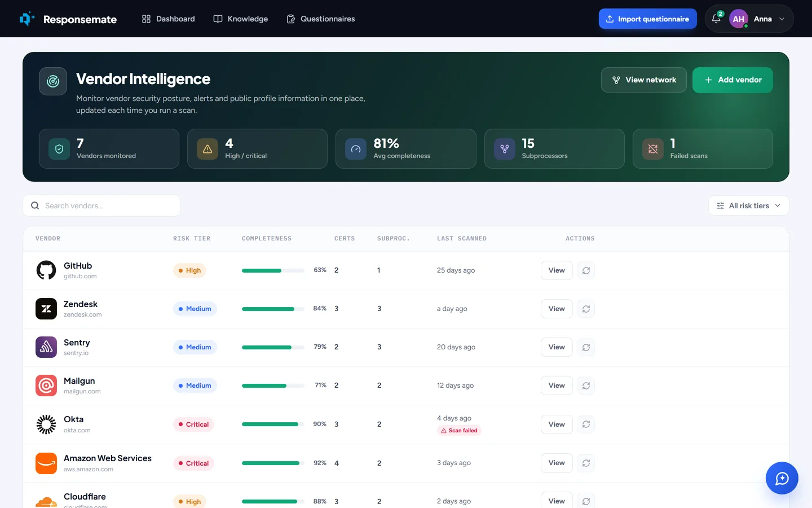The height and width of the screenshot is (508, 812).
Task: Click the GitHub logo
Action: coord(46,270)
